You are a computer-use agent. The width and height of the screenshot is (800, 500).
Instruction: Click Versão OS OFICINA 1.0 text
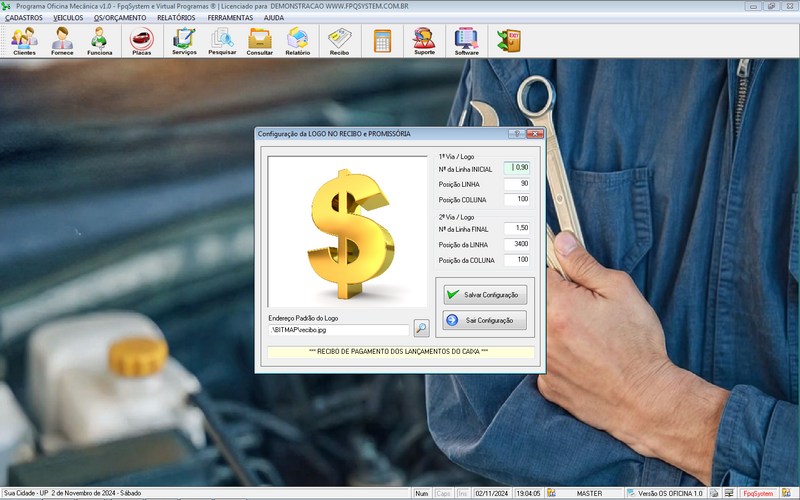click(670, 493)
